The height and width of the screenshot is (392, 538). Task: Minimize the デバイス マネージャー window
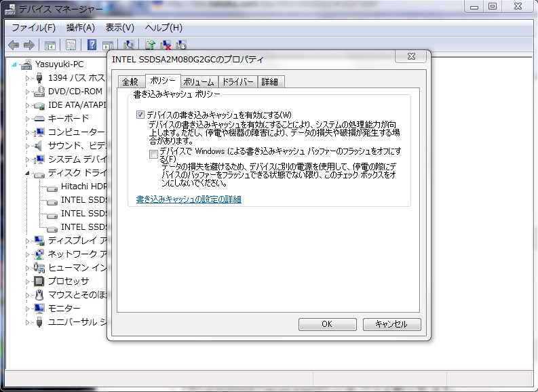click(x=474, y=6)
